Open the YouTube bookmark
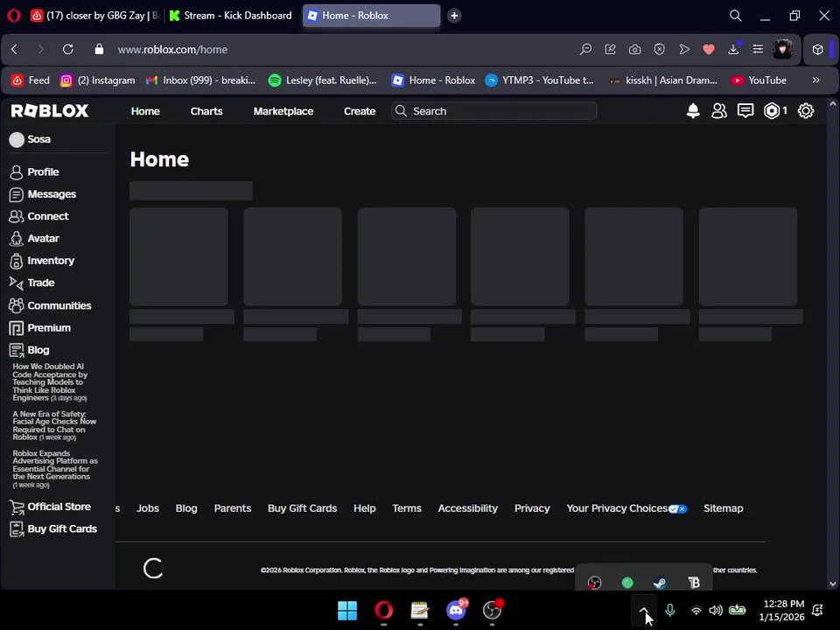The image size is (840, 630). (759, 80)
